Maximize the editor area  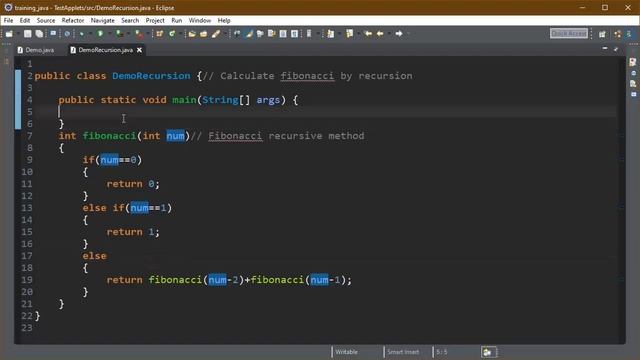coord(616,49)
